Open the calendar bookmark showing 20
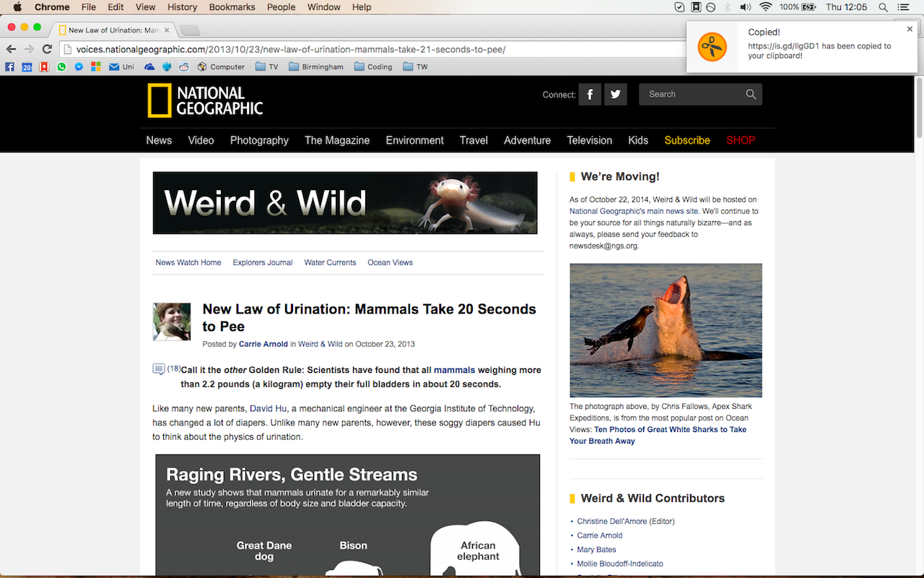924x578 pixels. click(27, 66)
